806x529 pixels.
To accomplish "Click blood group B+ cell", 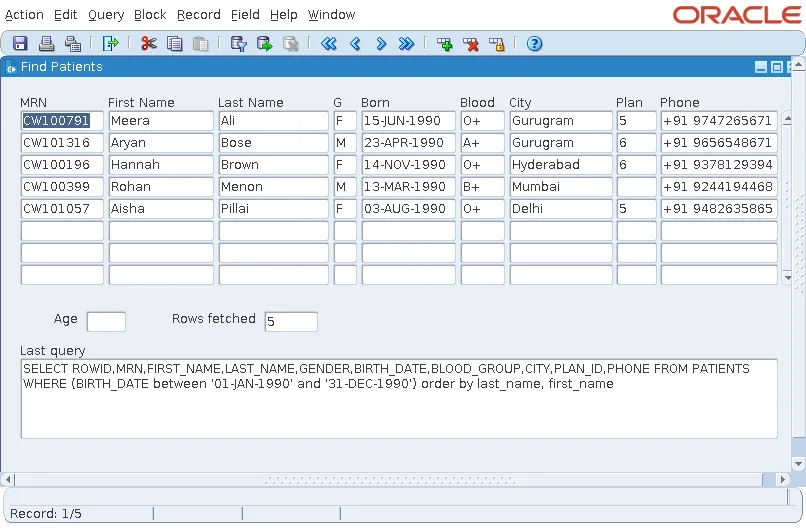I will click(483, 187).
